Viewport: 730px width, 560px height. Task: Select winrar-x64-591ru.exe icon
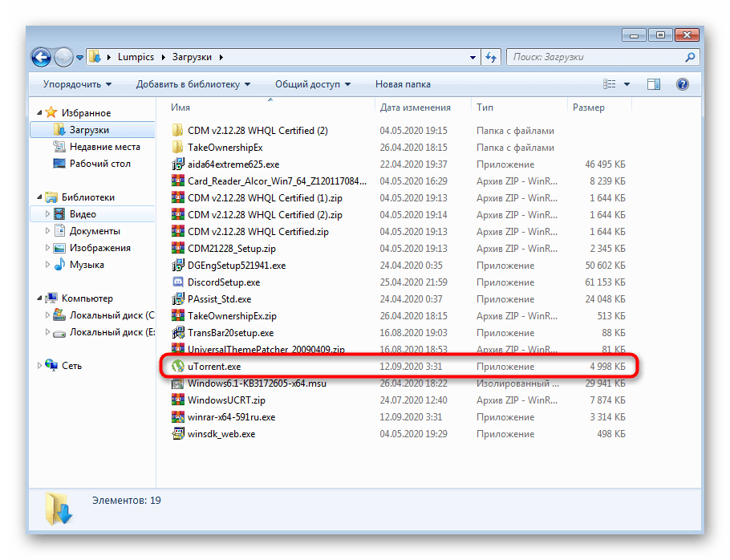coord(177,417)
